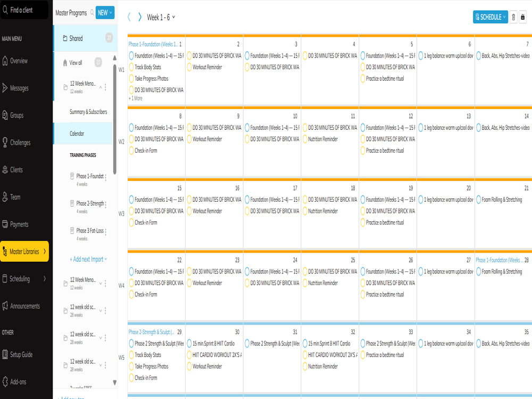Mark Workout Reminder circle on day 2
Image resolution: width=532 pixels, height=399 pixels.
point(189,67)
